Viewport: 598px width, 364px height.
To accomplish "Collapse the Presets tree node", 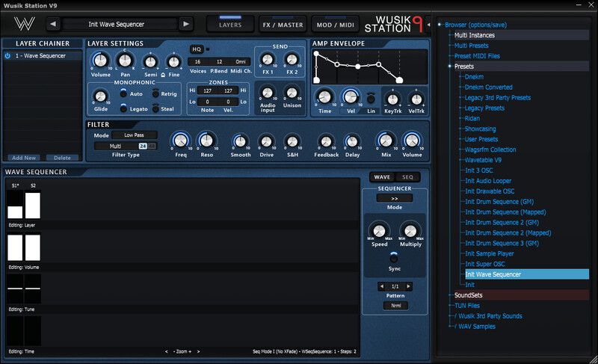I will [450, 67].
